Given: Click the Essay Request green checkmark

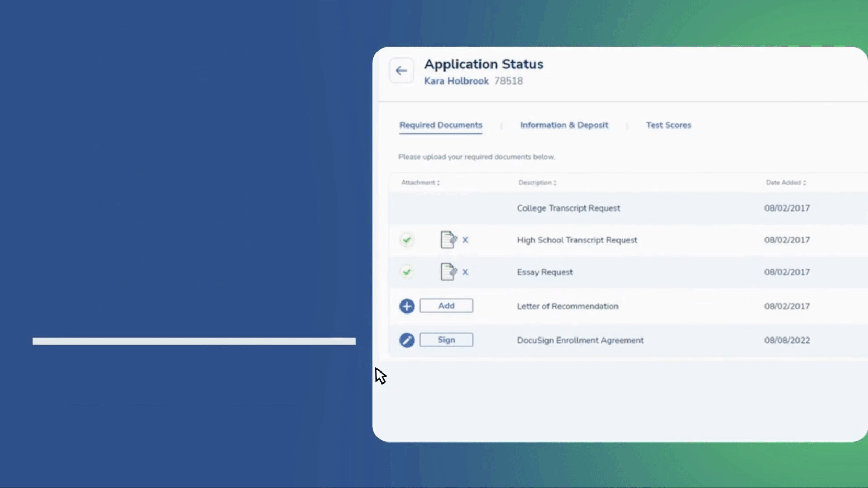Looking at the screenshot, I should [407, 272].
